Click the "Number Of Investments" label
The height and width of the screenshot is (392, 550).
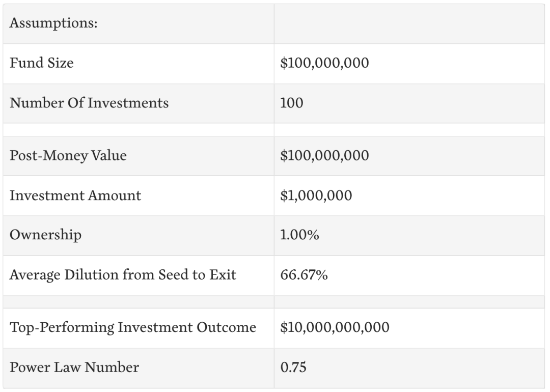point(89,103)
